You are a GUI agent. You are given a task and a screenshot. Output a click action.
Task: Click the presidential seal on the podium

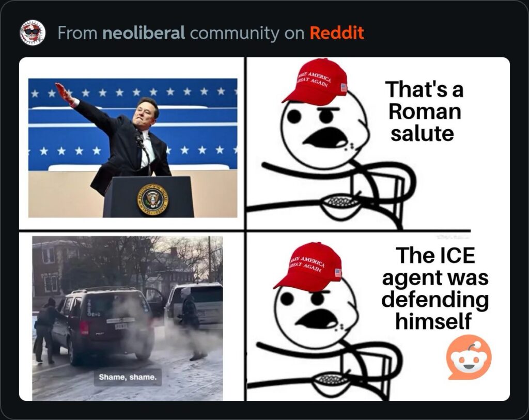pos(153,200)
